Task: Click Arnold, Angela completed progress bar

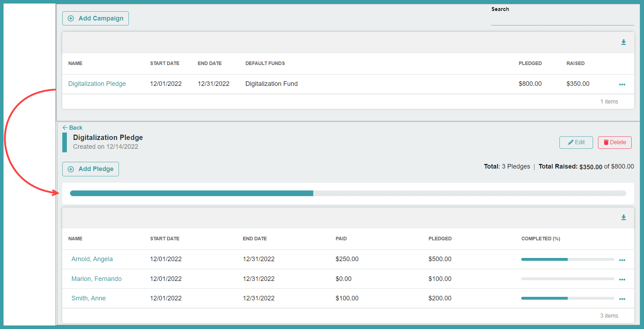Action: pyautogui.click(x=568, y=259)
